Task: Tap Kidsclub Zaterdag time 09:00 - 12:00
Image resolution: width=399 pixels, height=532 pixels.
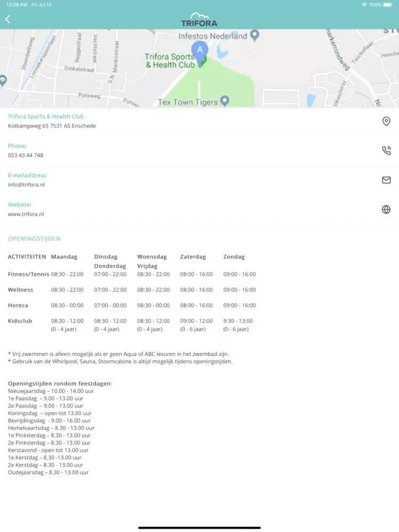Action: [196, 321]
